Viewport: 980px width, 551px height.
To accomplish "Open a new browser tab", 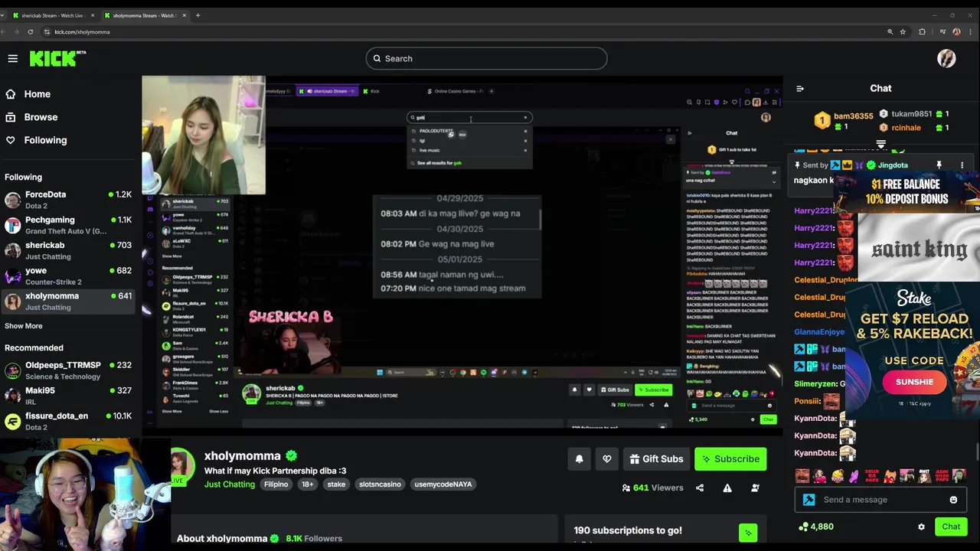I will point(198,15).
